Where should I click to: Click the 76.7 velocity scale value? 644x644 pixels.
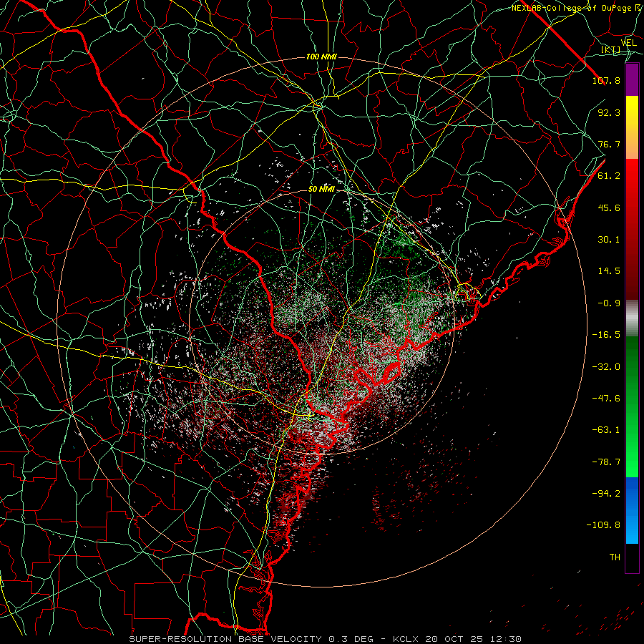click(x=609, y=144)
